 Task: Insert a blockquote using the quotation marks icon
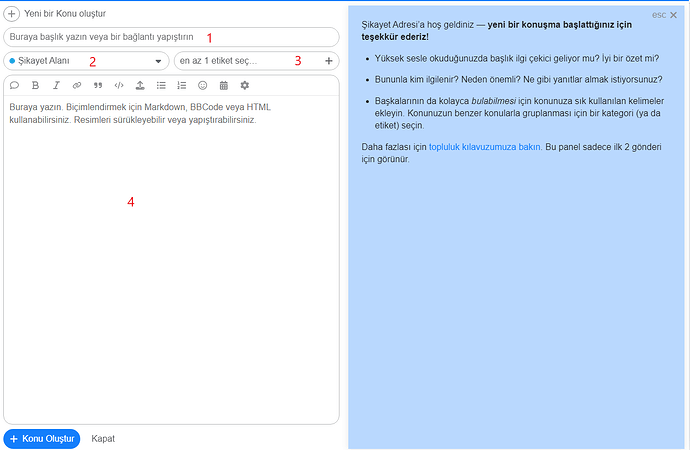click(98, 86)
